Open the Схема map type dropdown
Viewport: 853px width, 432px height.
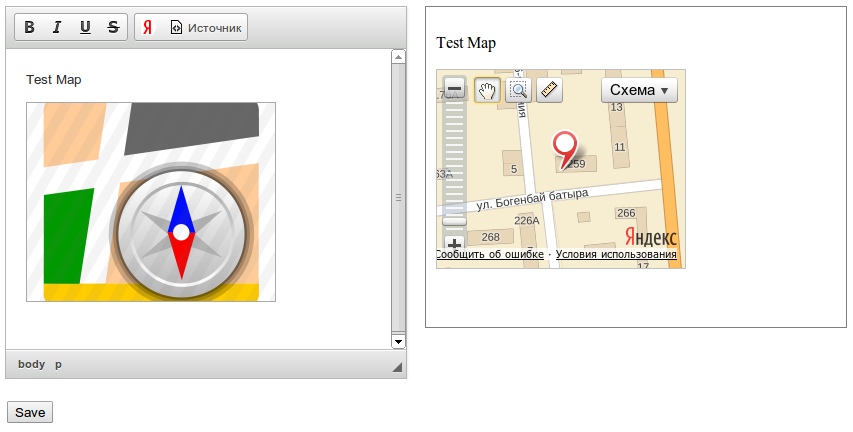(639, 90)
